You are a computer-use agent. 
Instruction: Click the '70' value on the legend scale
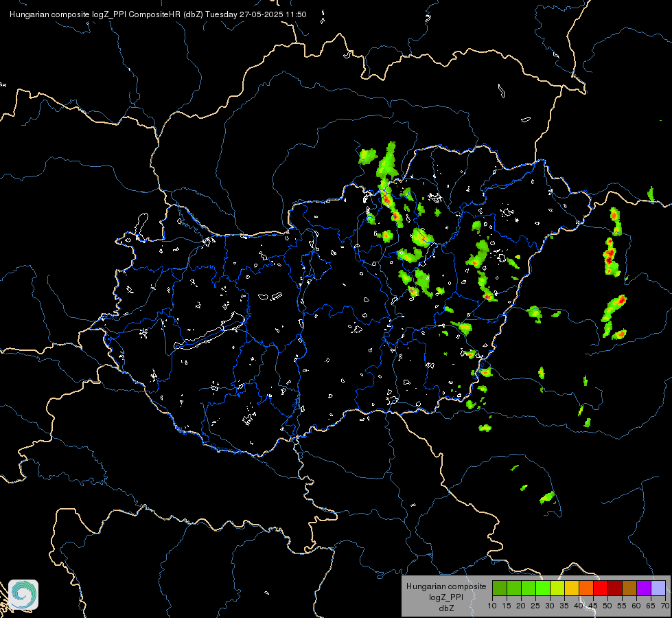(x=665, y=606)
